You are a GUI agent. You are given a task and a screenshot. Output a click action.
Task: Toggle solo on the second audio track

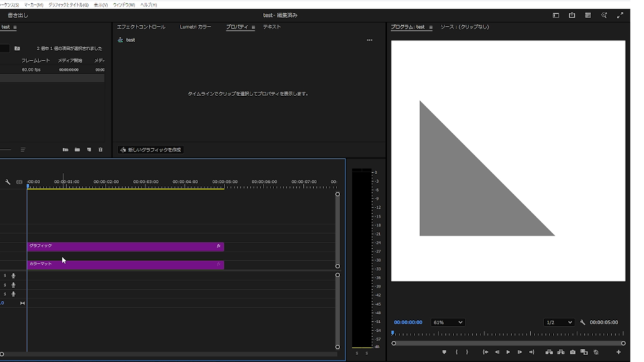click(5, 285)
